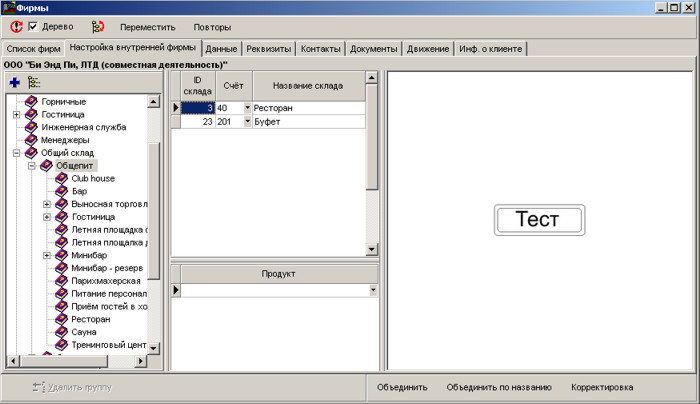Click the blue plus add icon
The image size is (700, 404).
(15, 81)
